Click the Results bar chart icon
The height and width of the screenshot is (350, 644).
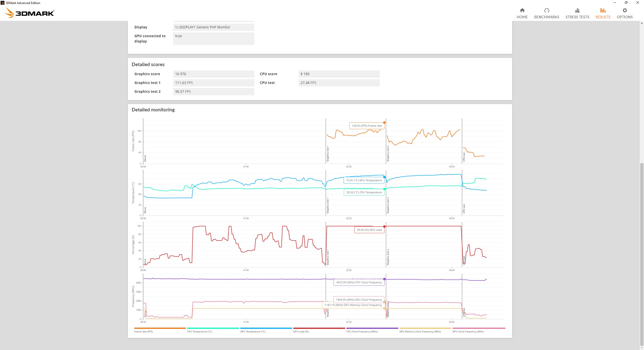pos(603,10)
